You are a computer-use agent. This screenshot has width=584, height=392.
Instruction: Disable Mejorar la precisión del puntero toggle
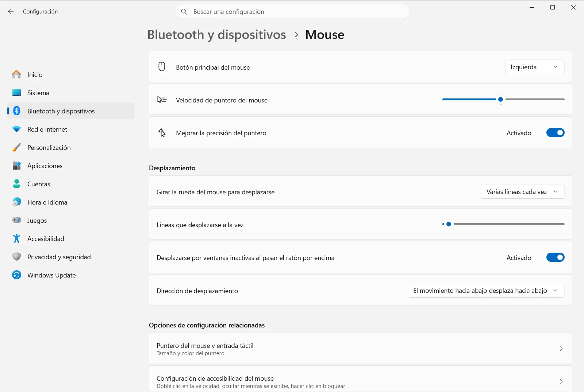555,133
